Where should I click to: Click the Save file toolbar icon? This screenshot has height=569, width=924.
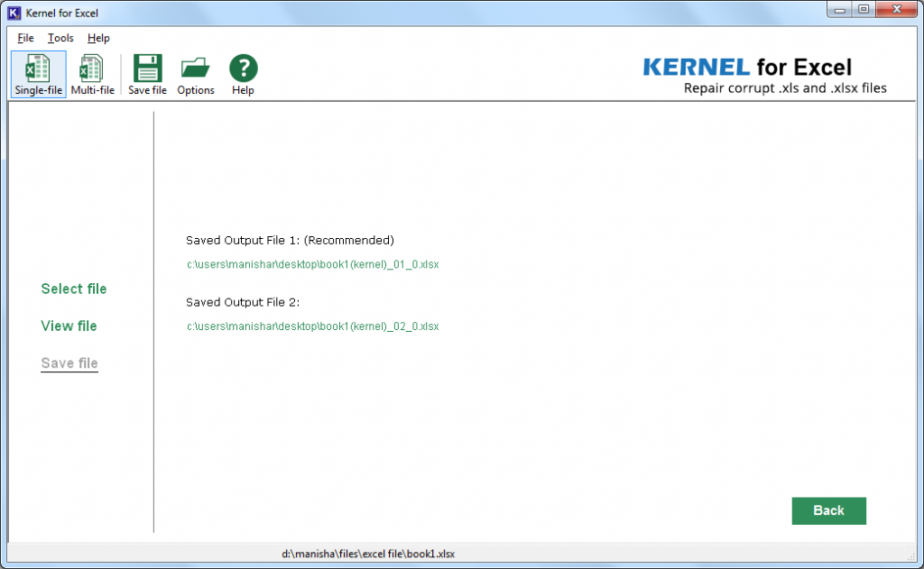(x=146, y=74)
